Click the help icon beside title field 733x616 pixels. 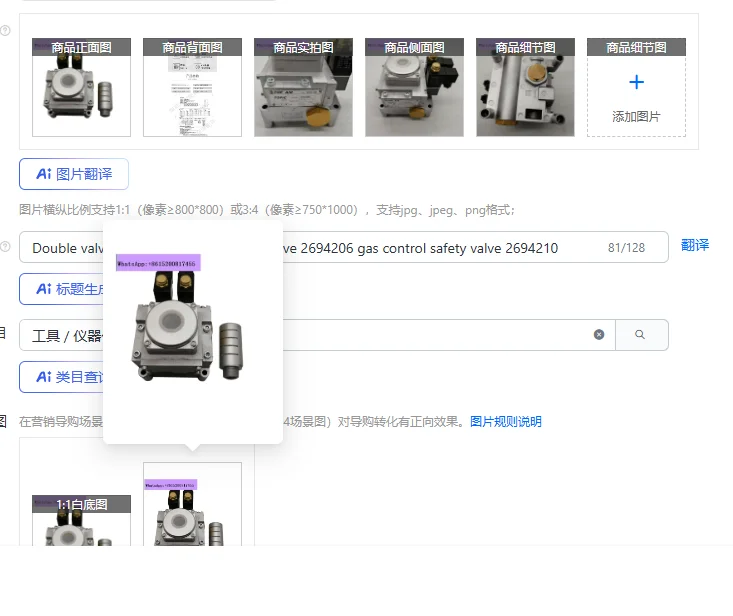point(5,246)
